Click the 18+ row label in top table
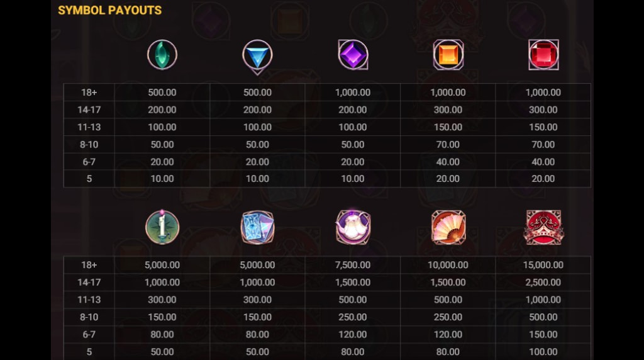The width and height of the screenshot is (644, 360). click(x=89, y=93)
